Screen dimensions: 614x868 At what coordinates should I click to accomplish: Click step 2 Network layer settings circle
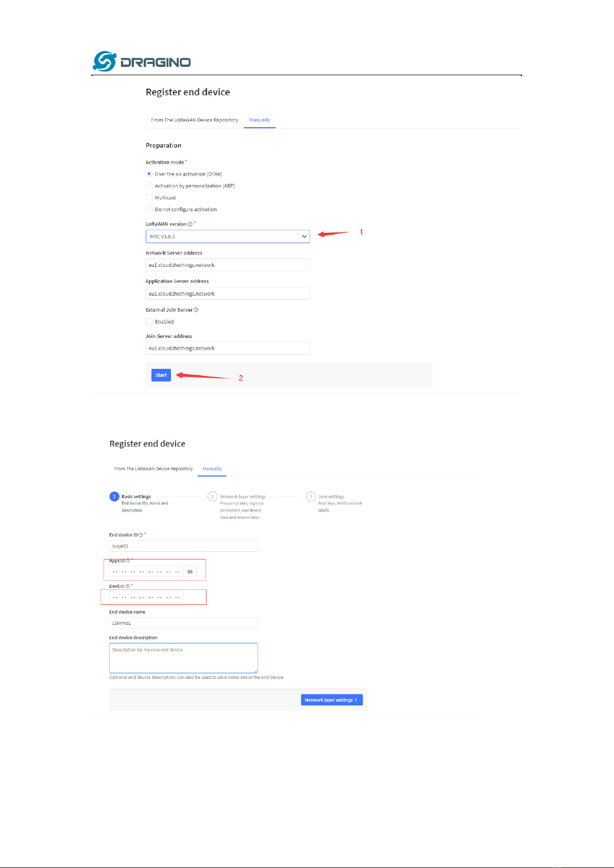pos(212,497)
